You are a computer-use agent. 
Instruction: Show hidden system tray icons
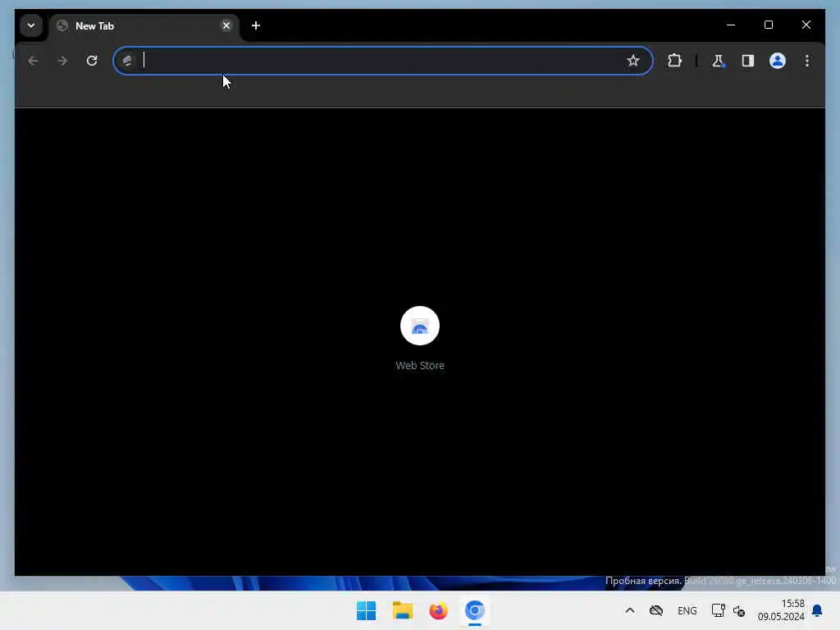pos(630,610)
